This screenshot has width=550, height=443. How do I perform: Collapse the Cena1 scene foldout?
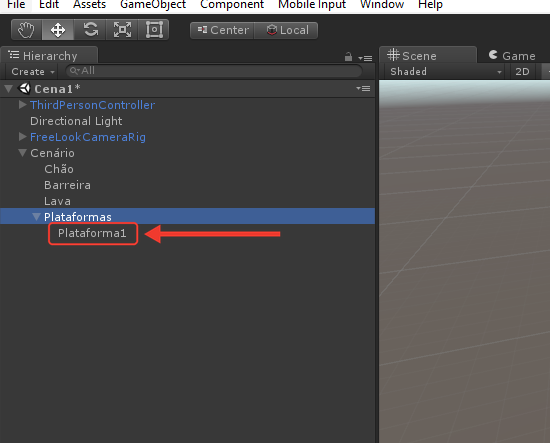(9, 88)
